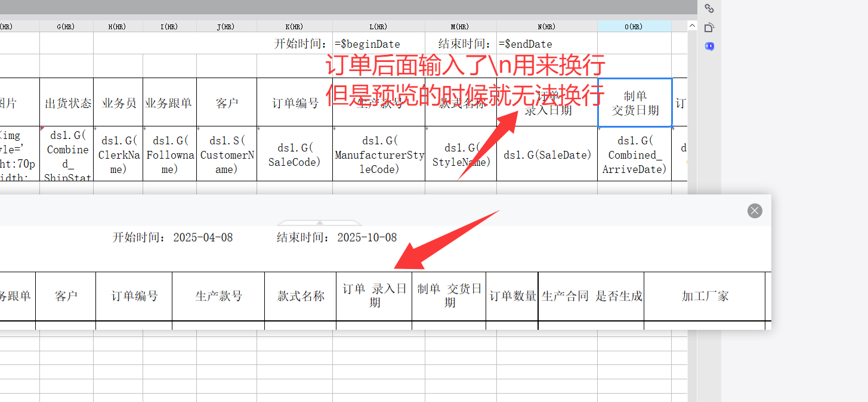This screenshot has height=402, width=868.
Task: Click the vertical scrollbar up arrow
Action: (692, 26)
